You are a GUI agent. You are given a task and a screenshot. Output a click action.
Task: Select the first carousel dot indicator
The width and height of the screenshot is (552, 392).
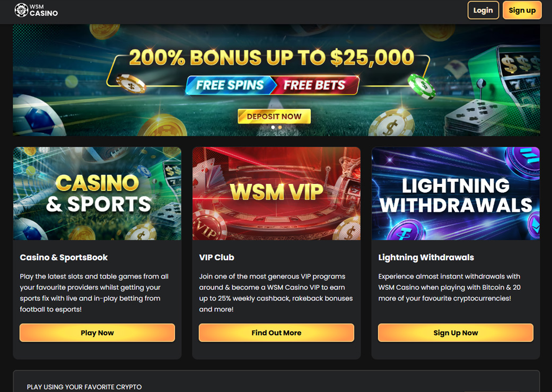[x=273, y=127]
